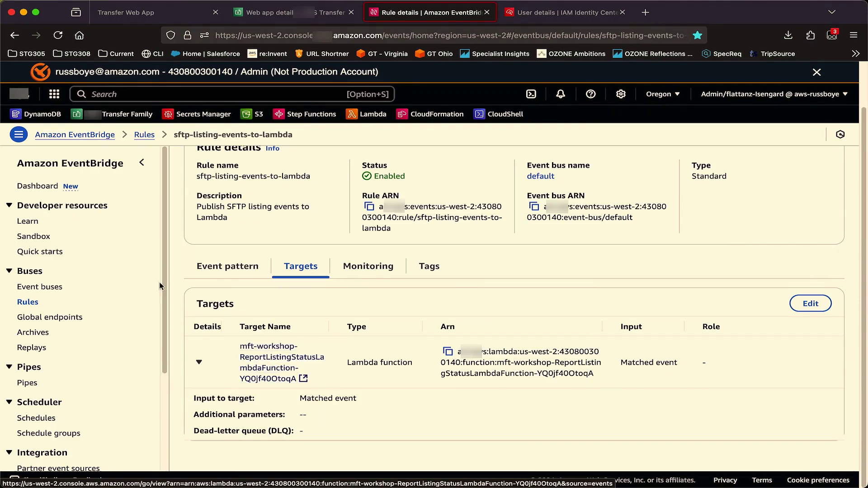Open the Tags tab

429,266
